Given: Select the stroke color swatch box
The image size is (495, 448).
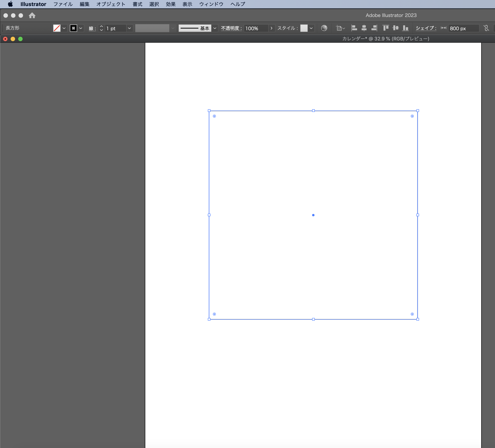Looking at the screenshot, I should (73, 28).
